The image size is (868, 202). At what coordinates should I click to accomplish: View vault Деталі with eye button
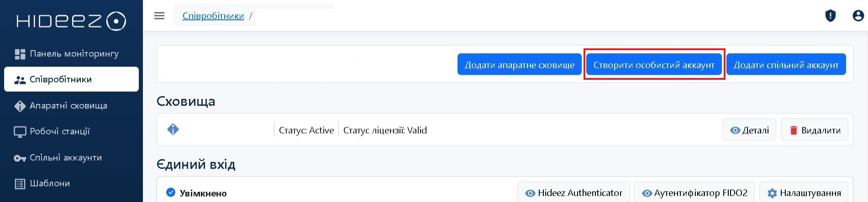tap(749, 130)
